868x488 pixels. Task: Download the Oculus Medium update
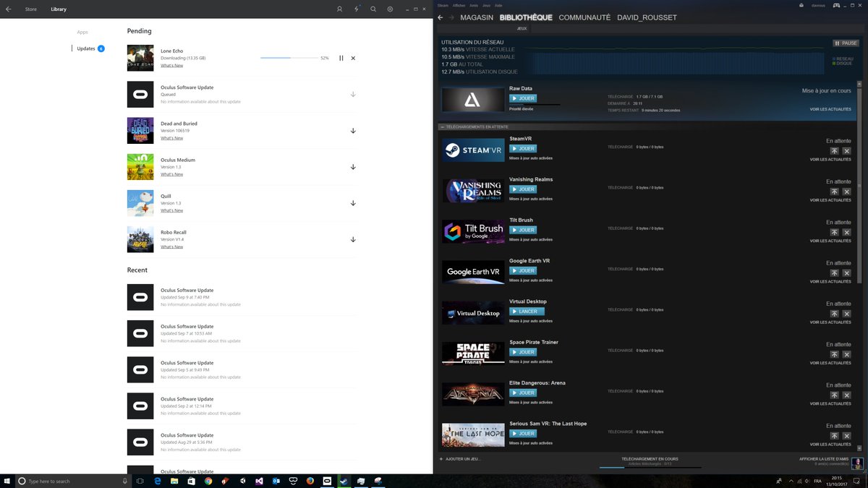pyautogui.click(x=353, y=167)
